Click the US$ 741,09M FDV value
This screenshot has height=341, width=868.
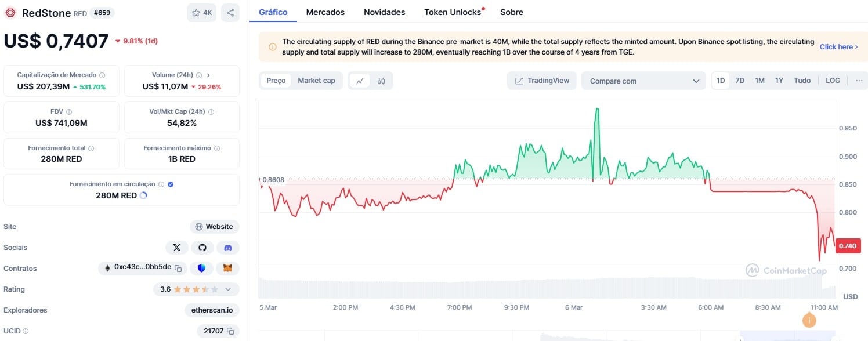62,123
